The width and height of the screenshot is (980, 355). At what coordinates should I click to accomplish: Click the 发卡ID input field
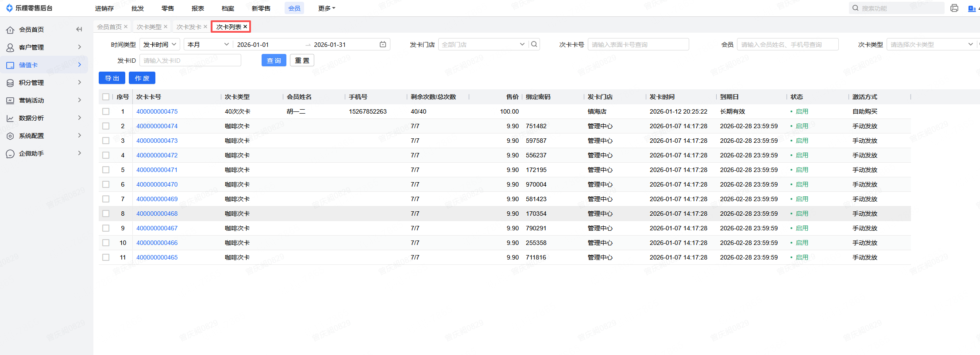click(x=190, y=61)
